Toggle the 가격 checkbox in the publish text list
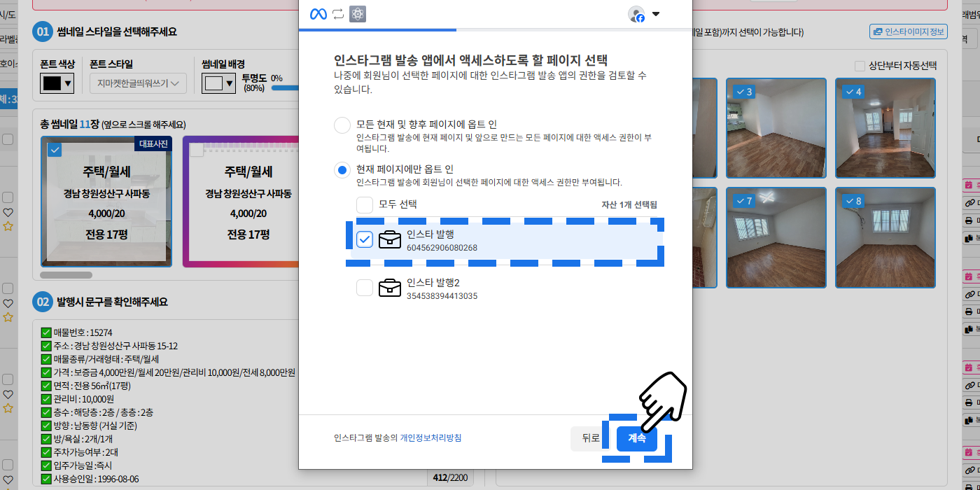Screen dimensions: 980x490 tap(46, 372)
